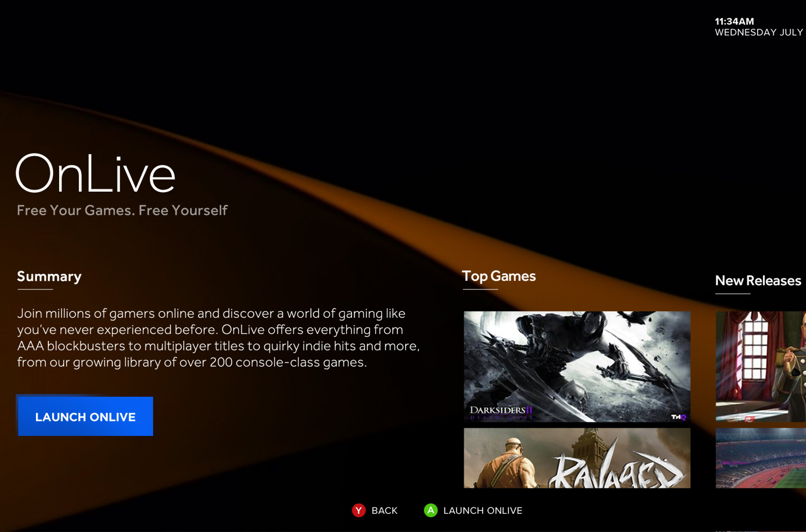Image resolution: width=806 pixels, height=532 pixels.
Task: Click the OnLive logo title
Action: pyautogui.click(x=96, y=173)
